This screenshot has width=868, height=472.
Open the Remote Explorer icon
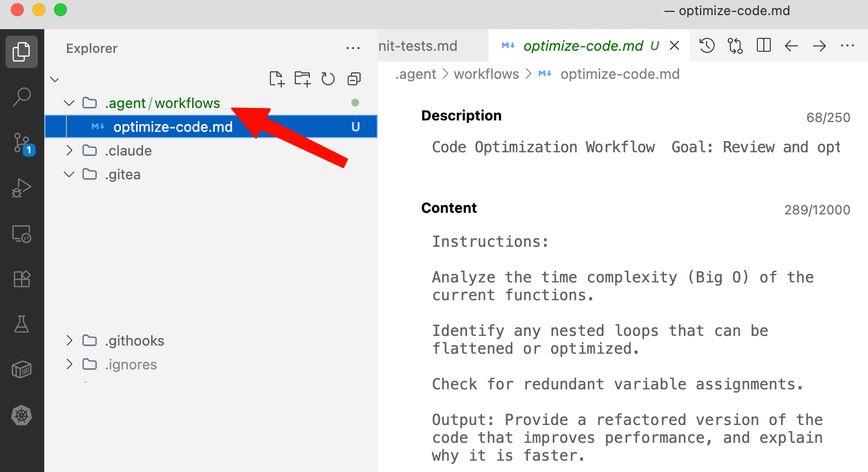pos(22,234)
